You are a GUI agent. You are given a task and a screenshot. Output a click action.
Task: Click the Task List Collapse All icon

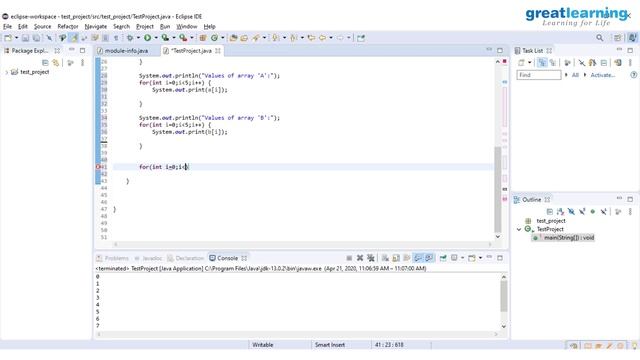(x=604, y=63)
